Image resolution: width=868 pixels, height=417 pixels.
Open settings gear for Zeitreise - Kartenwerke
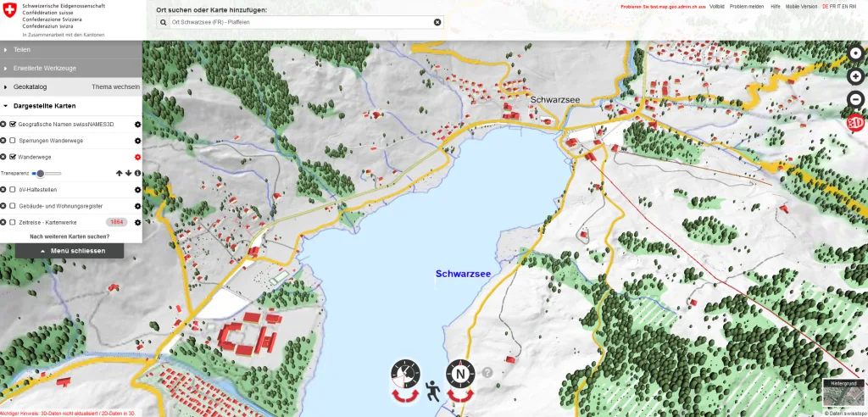tap(138, 223)
